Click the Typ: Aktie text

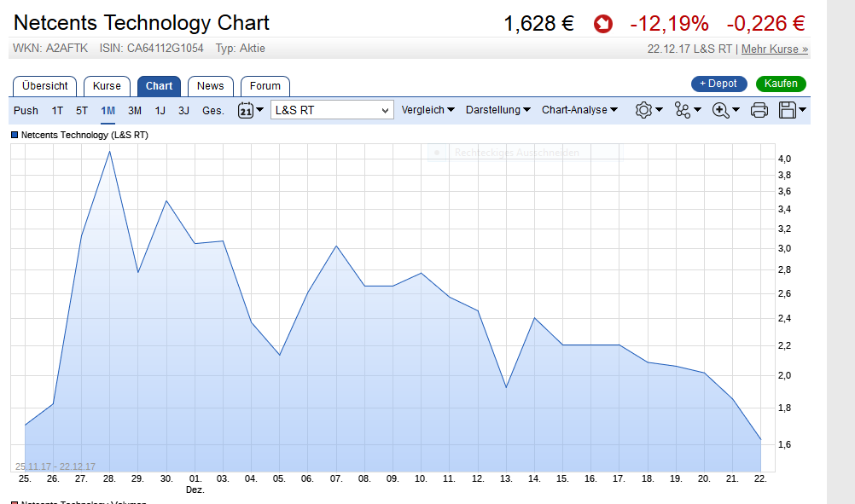pos(241,48)
